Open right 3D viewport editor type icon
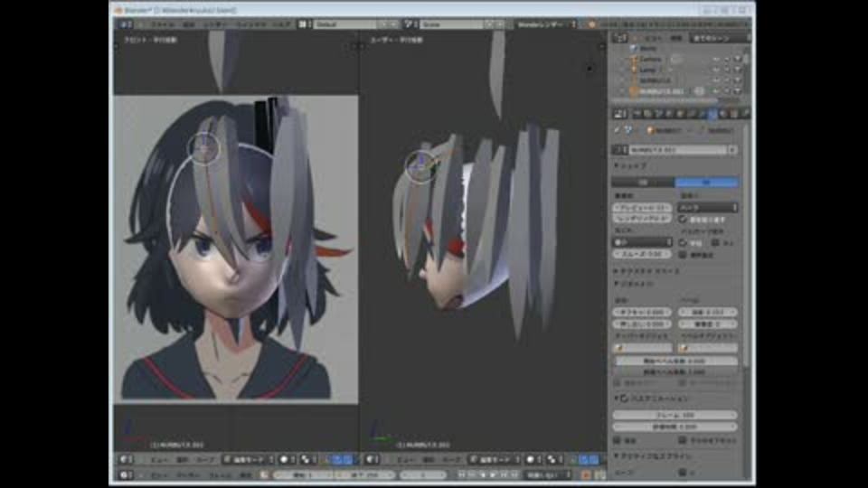The width and height of the screenshot is (868, 488). coord(373,460)
